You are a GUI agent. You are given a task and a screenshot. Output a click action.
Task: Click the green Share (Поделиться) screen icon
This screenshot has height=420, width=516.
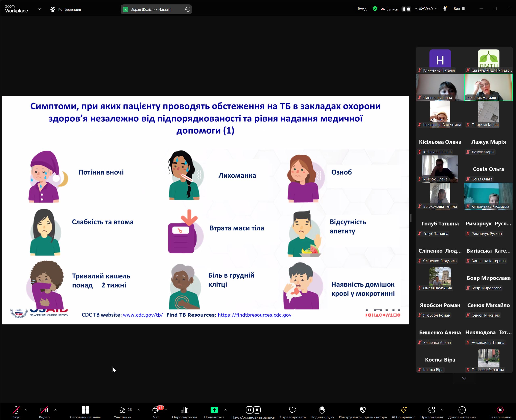pos(214,410)
